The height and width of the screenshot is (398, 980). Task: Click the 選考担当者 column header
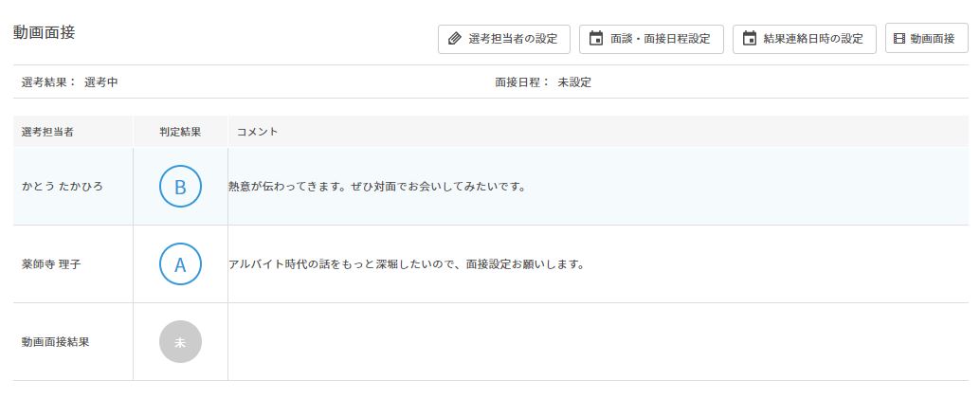pos(46,132)
